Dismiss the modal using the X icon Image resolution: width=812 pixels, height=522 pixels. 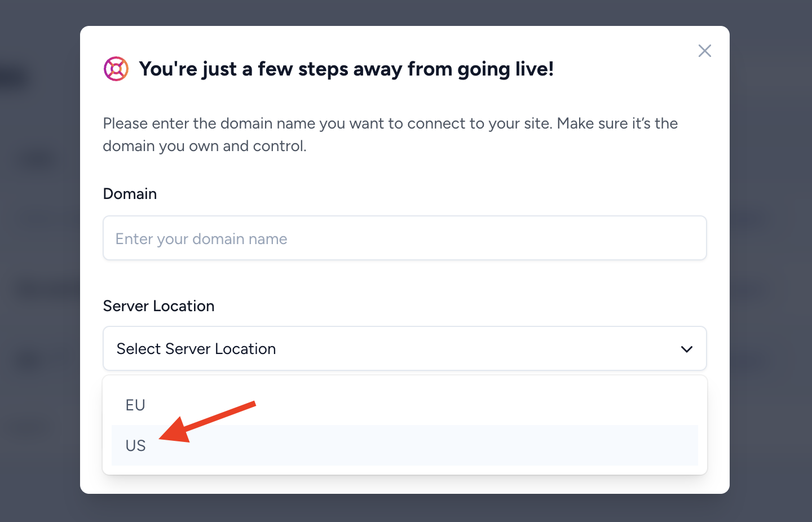pos(704,51)
